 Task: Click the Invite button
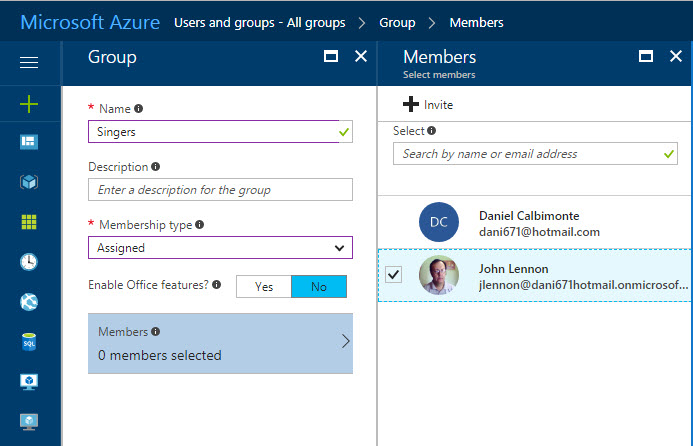pyautogui.click(x=428, y=105)
